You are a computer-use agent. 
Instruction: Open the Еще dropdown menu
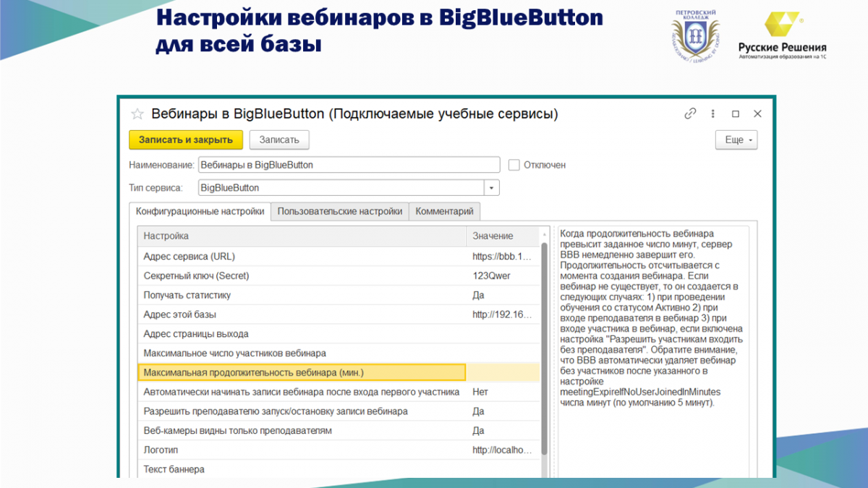pos(736,140)
